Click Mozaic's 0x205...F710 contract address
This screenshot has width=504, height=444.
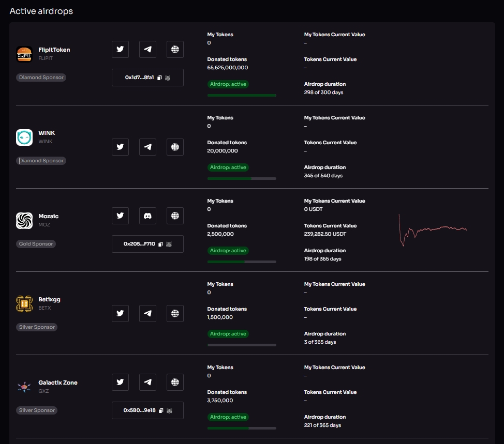(x=139, y=244)
